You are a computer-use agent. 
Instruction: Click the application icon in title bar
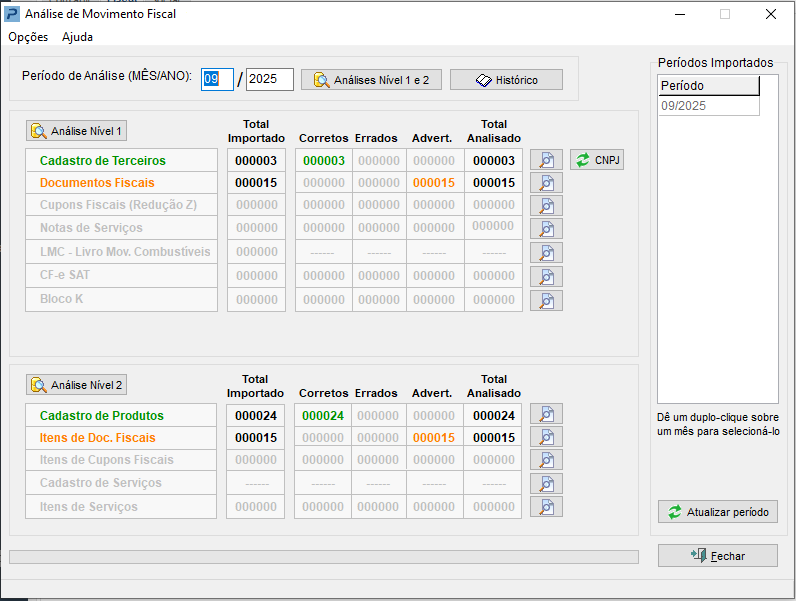coord(12,14)
